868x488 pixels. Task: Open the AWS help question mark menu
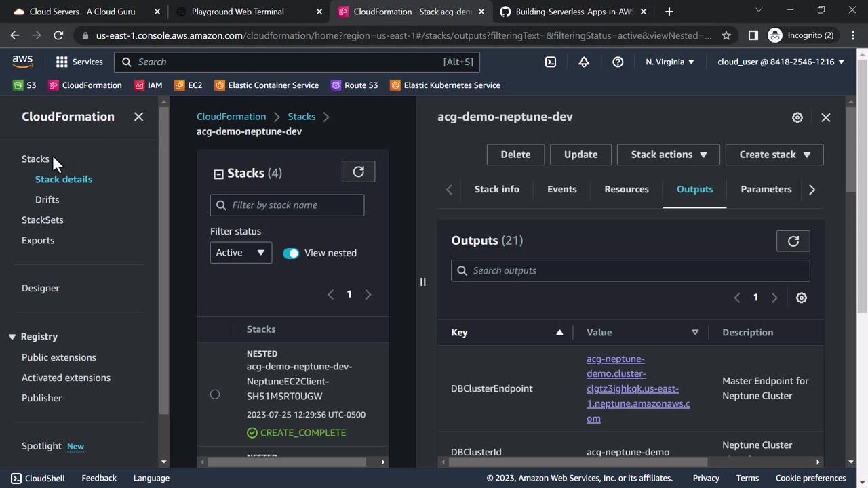click(x=618, y=62)
